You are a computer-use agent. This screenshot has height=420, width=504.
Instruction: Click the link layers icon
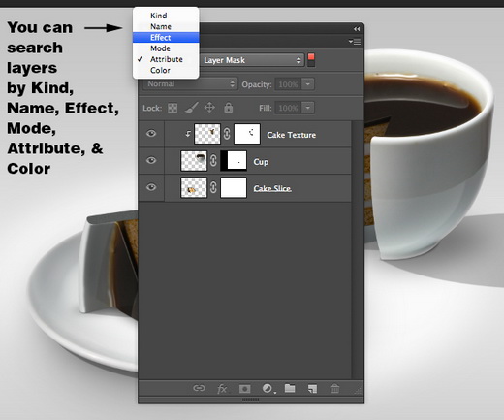[x=199, y=388]
